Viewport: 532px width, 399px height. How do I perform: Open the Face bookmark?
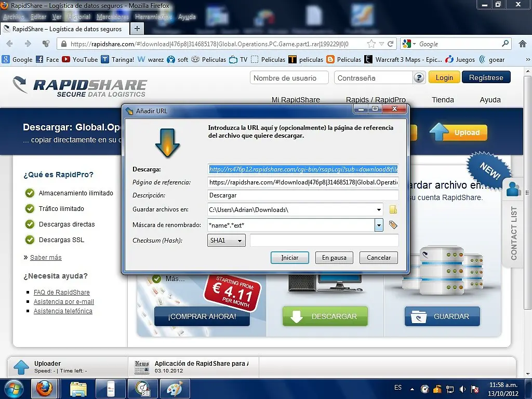coord(47,59)
